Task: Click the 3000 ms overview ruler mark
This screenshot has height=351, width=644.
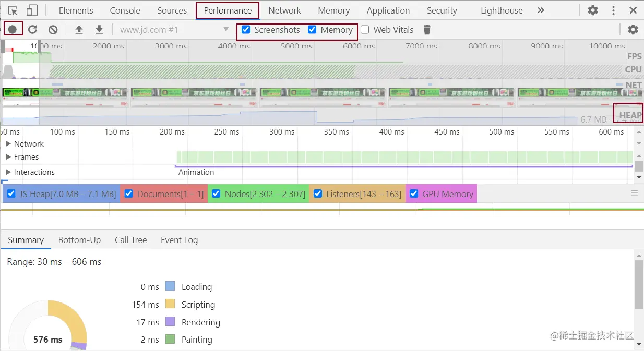Action: [x=171, y=46]
